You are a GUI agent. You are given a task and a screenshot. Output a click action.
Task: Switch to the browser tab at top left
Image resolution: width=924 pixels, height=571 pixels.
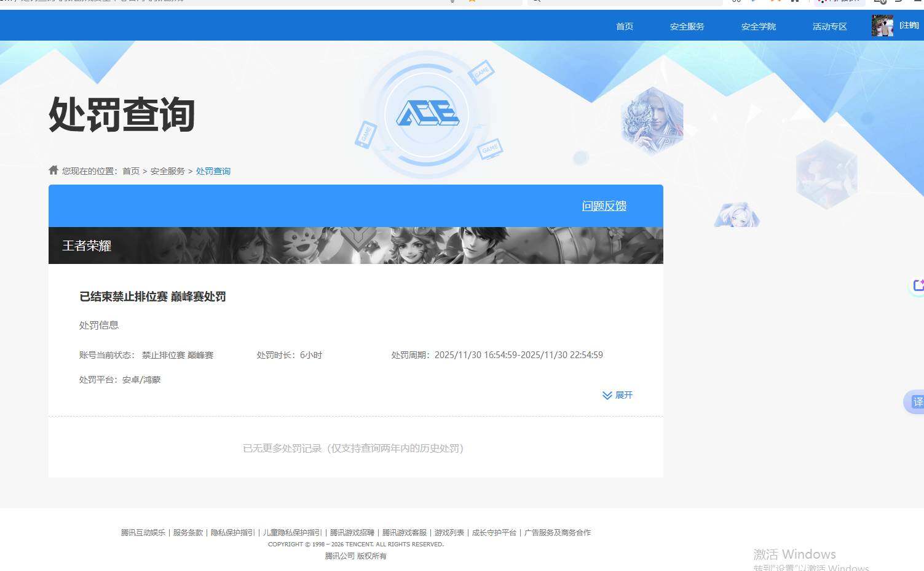click(92, 2)
